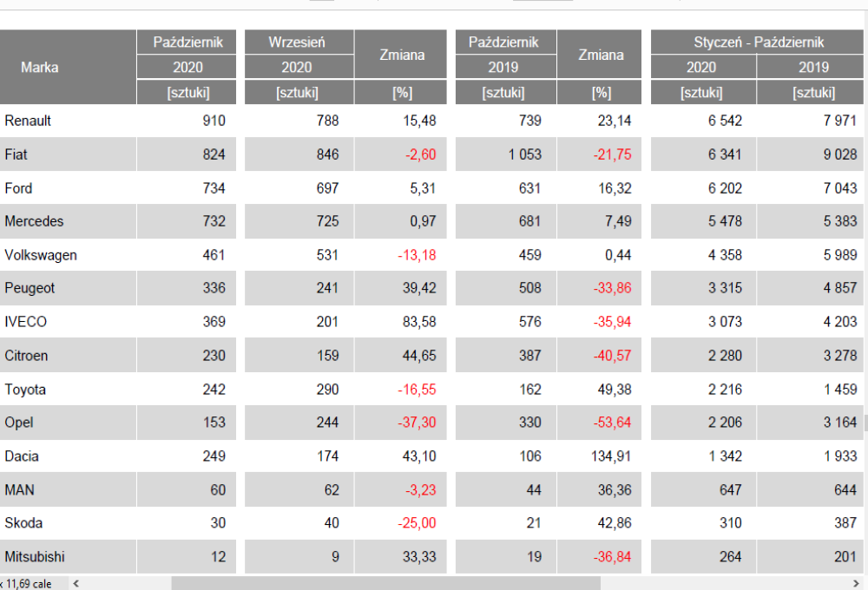Click the IVECO brand cell
868x590 pixels.
[26, 322]
